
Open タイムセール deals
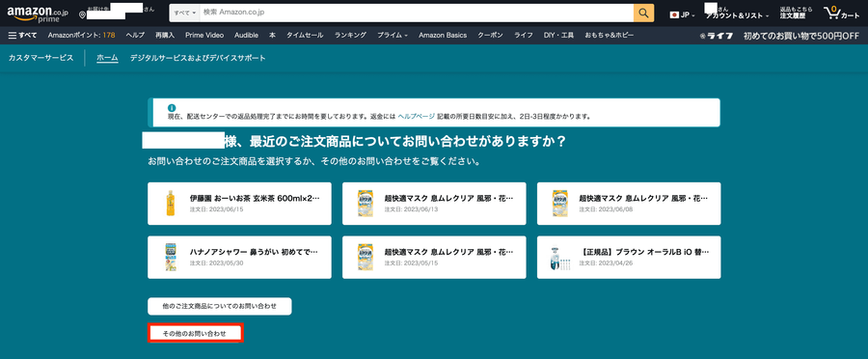click(x=305, y=35)
